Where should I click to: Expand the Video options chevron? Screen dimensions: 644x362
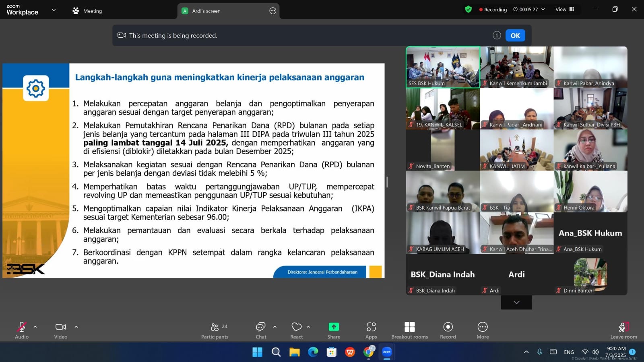(76, 327)
